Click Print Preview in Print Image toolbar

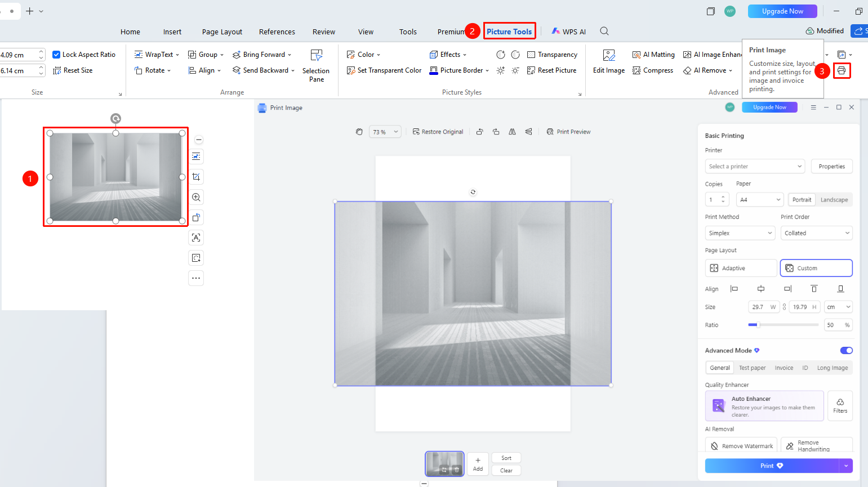coord(568,132)
